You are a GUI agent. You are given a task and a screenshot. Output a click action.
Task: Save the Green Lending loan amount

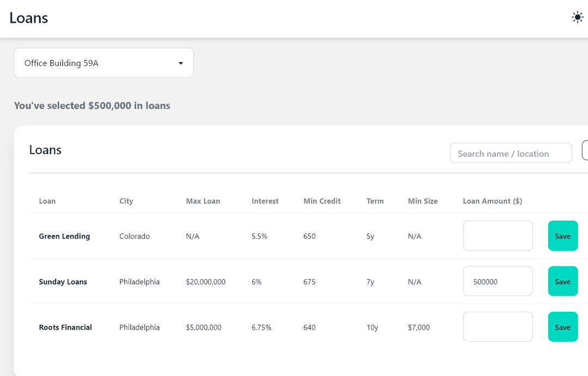[x=562, y=236]
